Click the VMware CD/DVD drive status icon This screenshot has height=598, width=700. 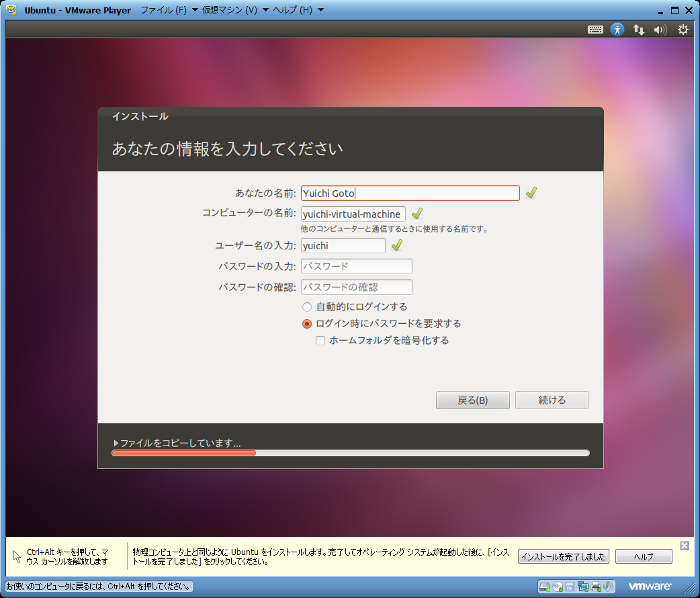(557, 586)
